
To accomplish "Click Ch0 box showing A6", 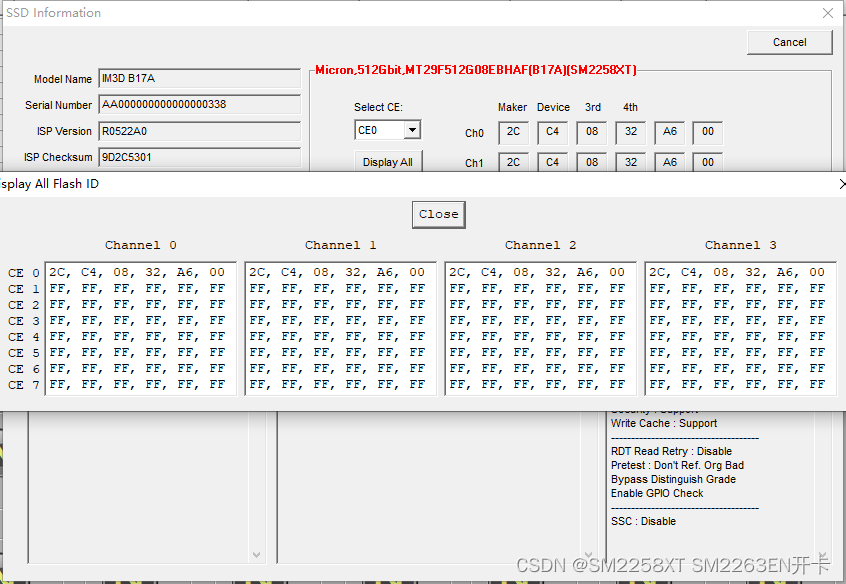I will pos(670,132).
